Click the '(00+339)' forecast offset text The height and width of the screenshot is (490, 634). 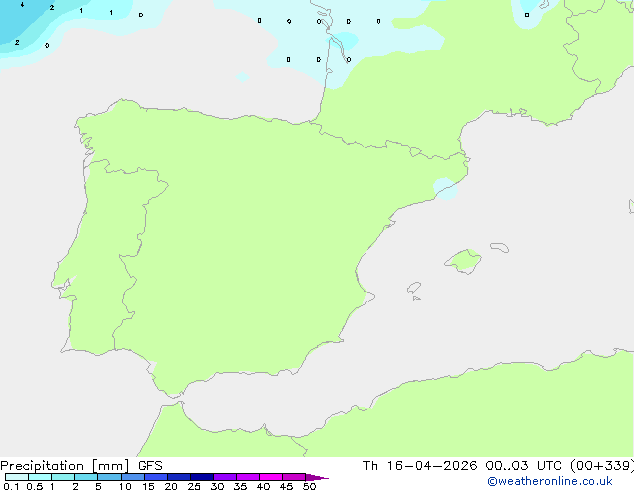pyautogui.click(x=602, y=466)
